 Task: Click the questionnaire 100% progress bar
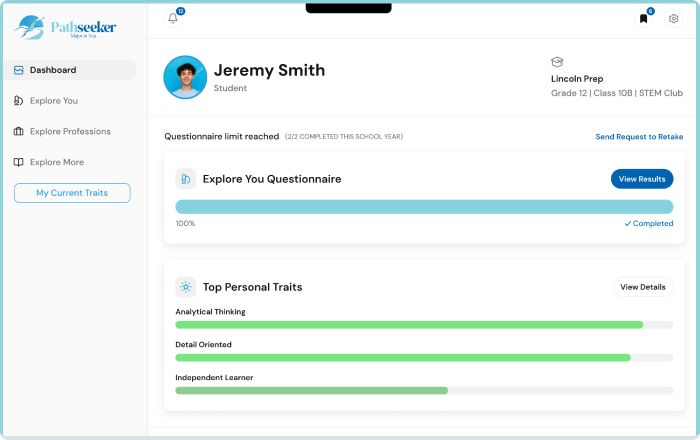pos(424,207)
